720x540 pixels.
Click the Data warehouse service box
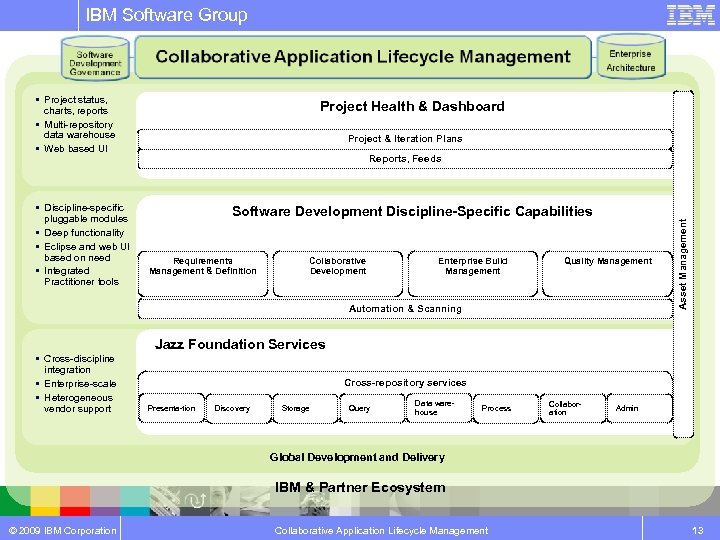coord(439,408)
